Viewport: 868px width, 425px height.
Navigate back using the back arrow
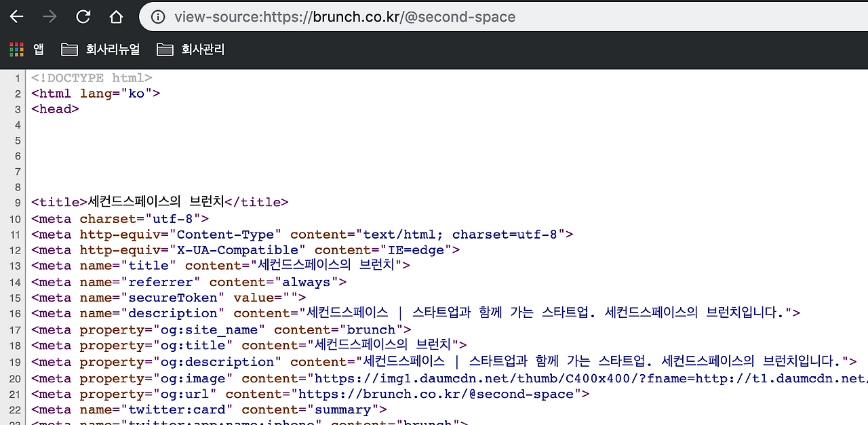tap(16, 16)
